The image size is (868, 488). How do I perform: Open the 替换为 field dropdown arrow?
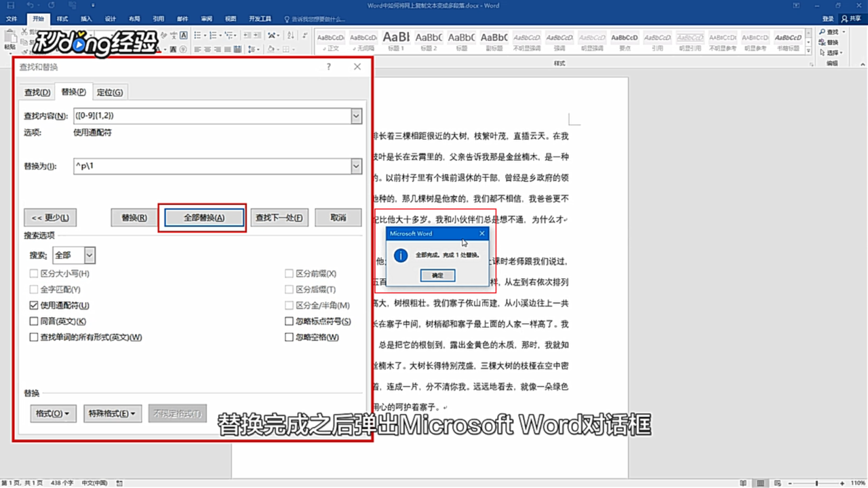coord(356,166)
